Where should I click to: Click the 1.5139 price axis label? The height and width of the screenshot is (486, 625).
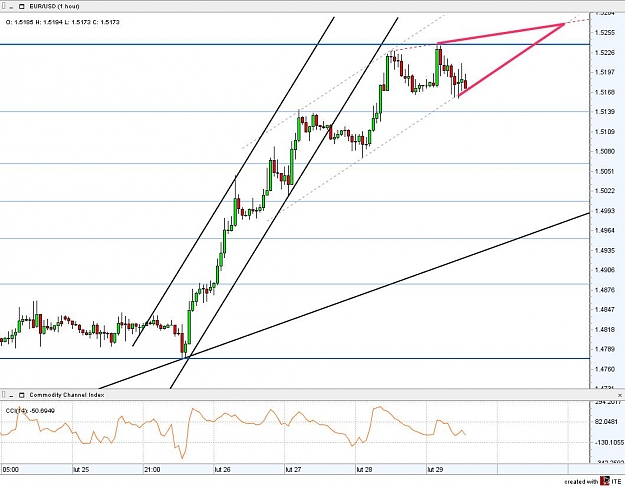pyautogui.click(x=603, y=112)
